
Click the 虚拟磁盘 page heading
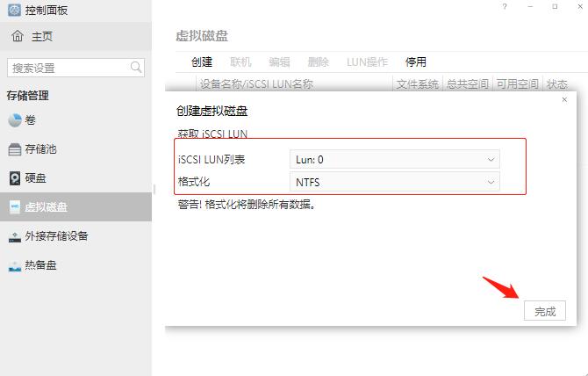click(202, 36)
